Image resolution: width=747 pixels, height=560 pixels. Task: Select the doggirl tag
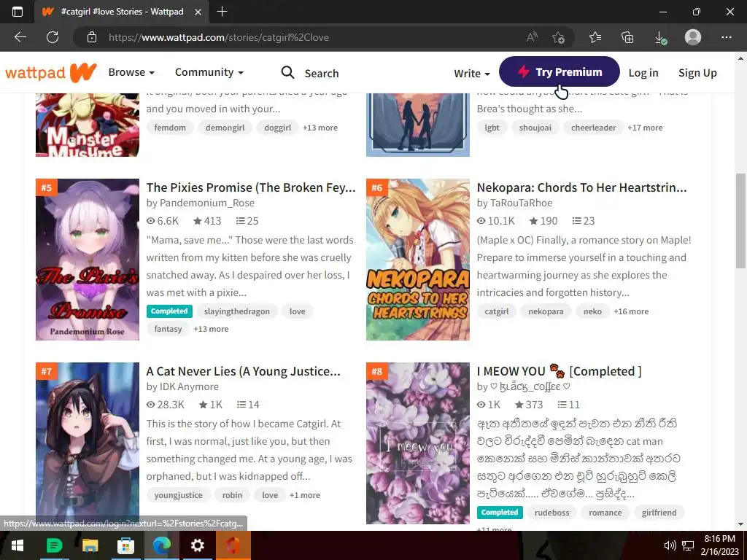click(278, 128)
